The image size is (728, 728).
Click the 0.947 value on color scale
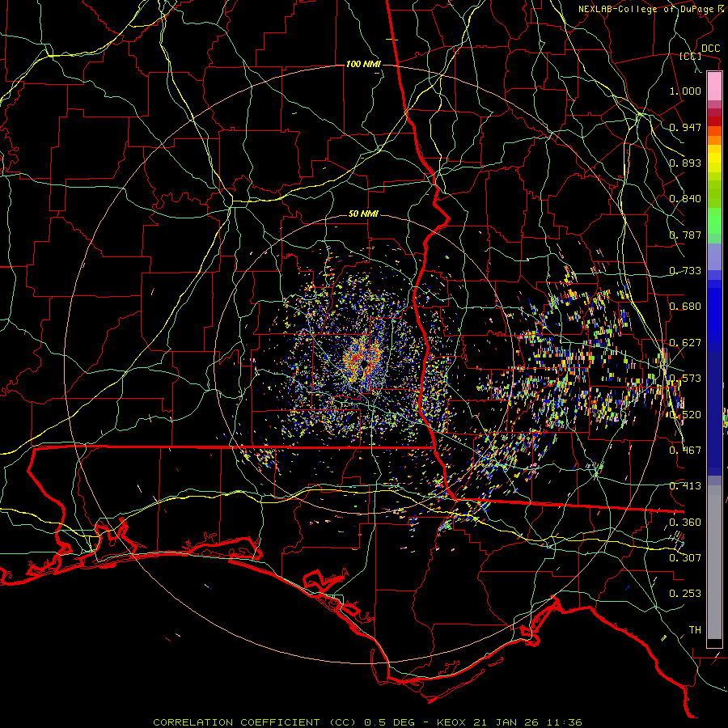(685, 127)
